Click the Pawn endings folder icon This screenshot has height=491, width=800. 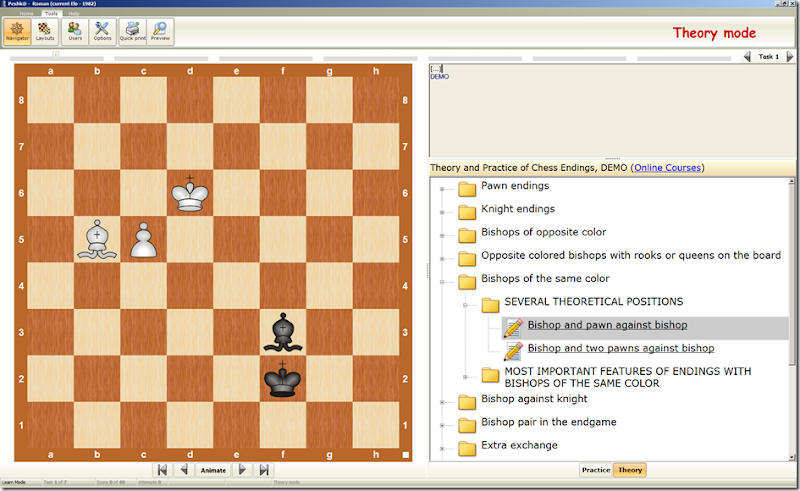click(x=467, y=188)
